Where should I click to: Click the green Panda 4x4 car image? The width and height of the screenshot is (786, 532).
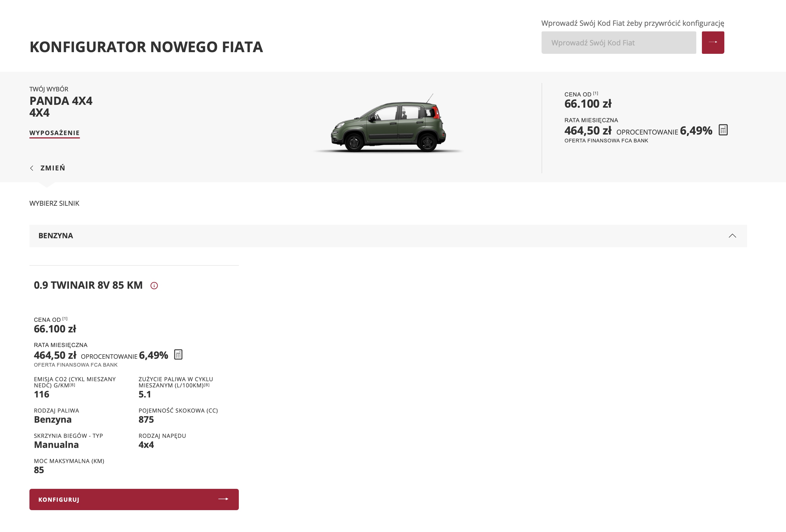[389, 123]
